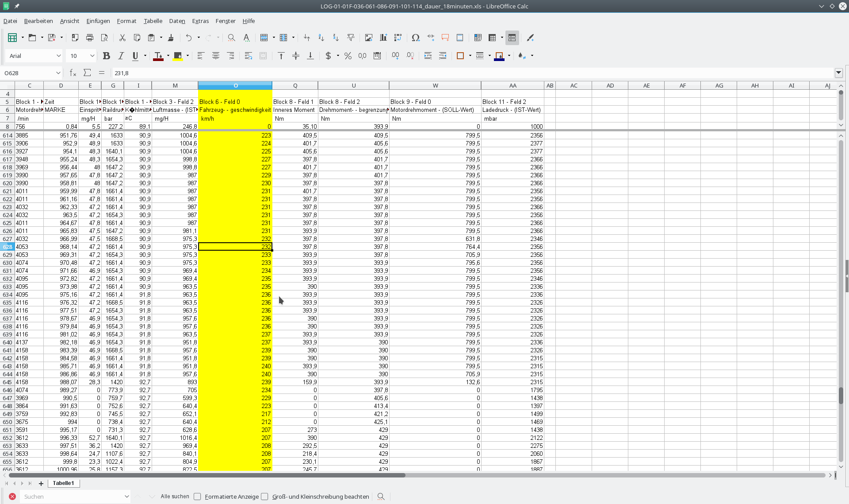Insert chart icon
The image size is (849, 504).
coord(383,38)
